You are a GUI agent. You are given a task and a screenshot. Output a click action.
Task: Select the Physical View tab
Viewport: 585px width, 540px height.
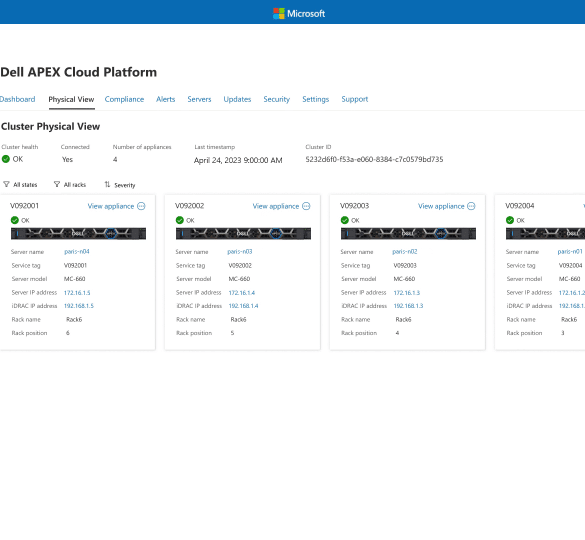(71, 100)
